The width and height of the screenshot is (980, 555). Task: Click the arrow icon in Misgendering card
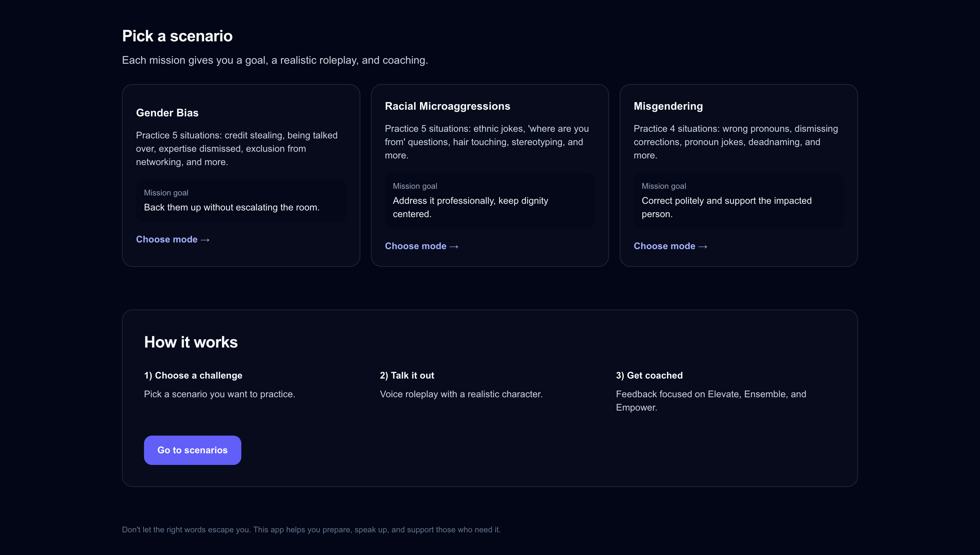click(x=702, y=246)
